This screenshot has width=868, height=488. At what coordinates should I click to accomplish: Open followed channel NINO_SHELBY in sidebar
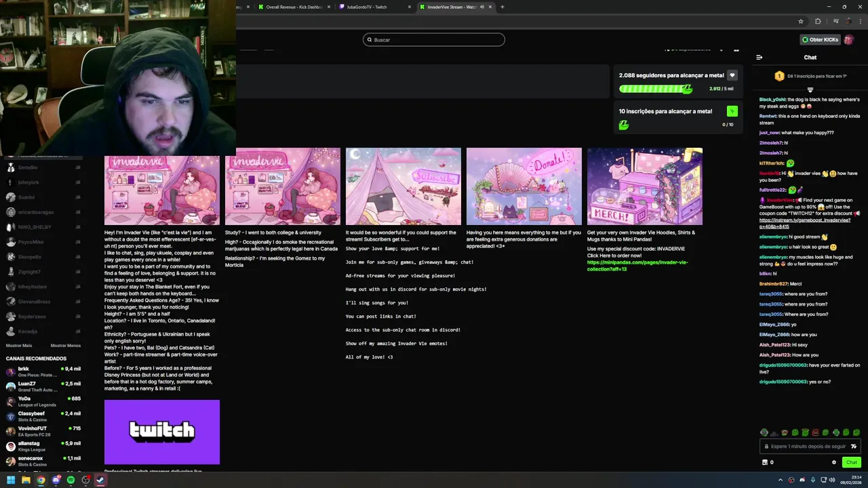[43, 227]
